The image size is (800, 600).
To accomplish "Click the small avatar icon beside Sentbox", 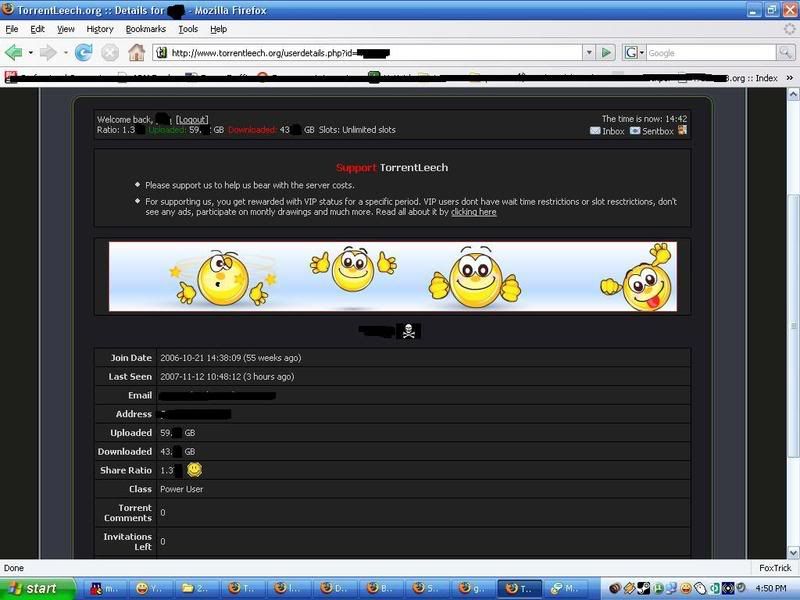I will (682, 131).
